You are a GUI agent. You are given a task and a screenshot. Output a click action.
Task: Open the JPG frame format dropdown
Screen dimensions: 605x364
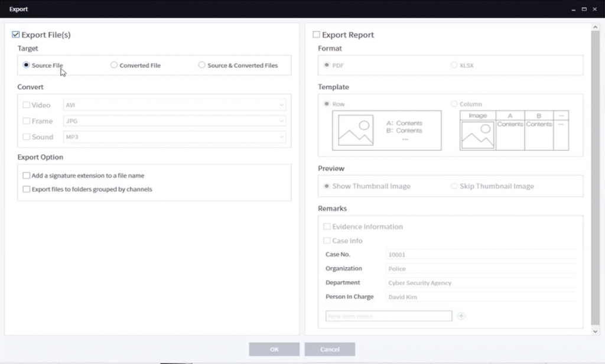(x=282, y=121)
